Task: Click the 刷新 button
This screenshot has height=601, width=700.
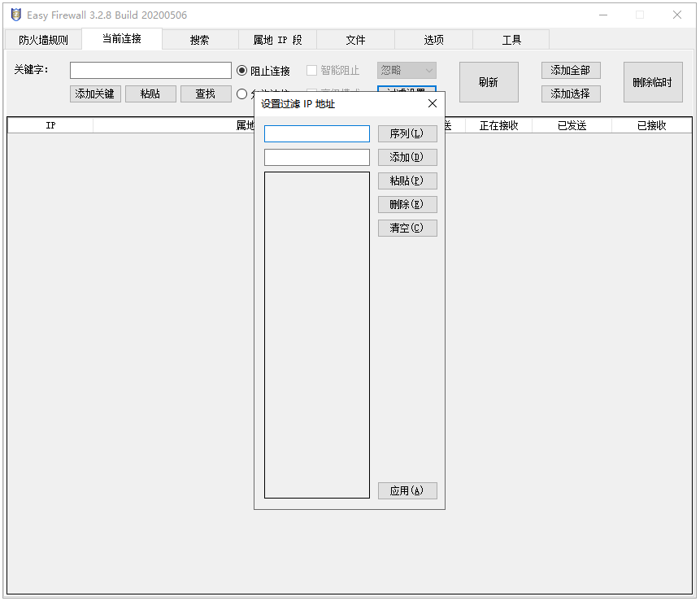Action: [x=489, y=82]
